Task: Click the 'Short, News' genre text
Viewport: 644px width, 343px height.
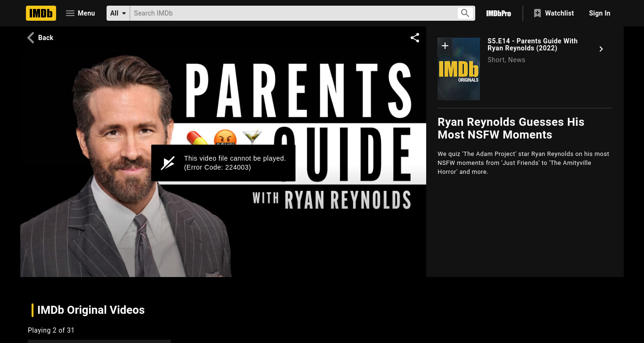Action: click(506, 60)
